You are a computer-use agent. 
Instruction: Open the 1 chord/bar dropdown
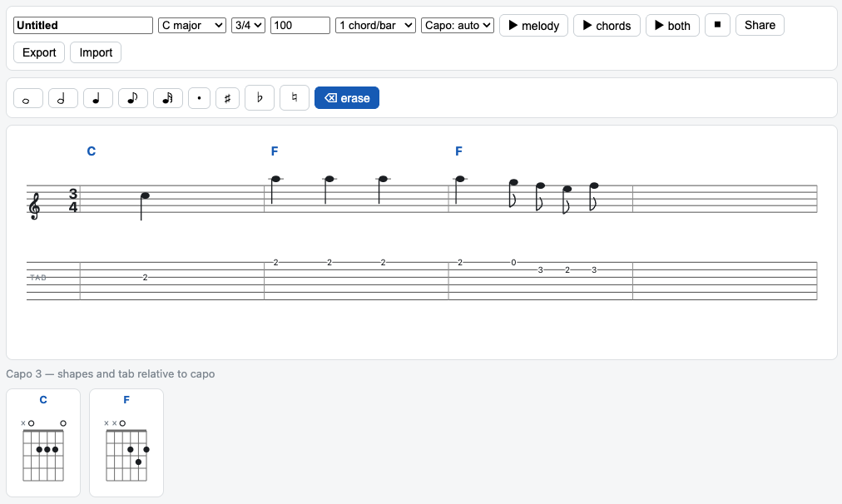coord(375,25)
